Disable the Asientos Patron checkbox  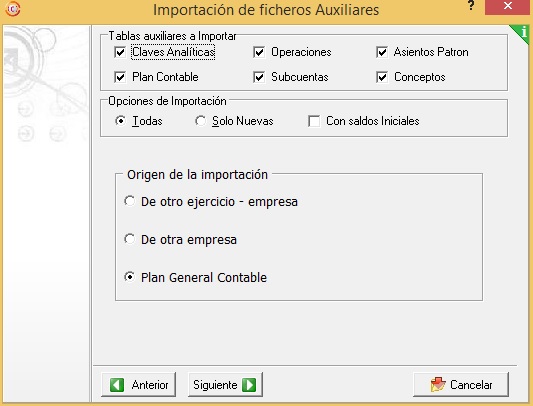pos(382,52)
